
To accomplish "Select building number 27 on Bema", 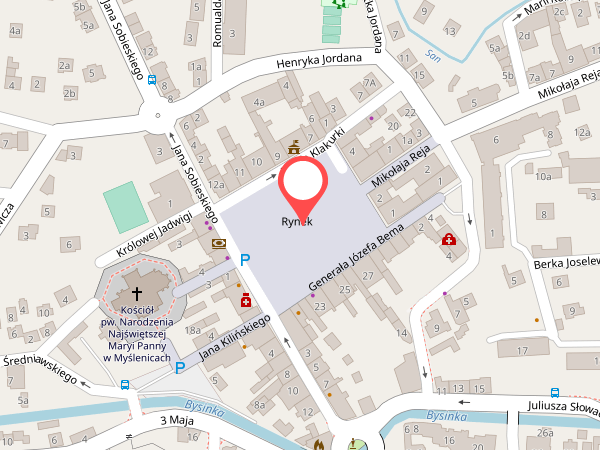I will pos(368,276).
